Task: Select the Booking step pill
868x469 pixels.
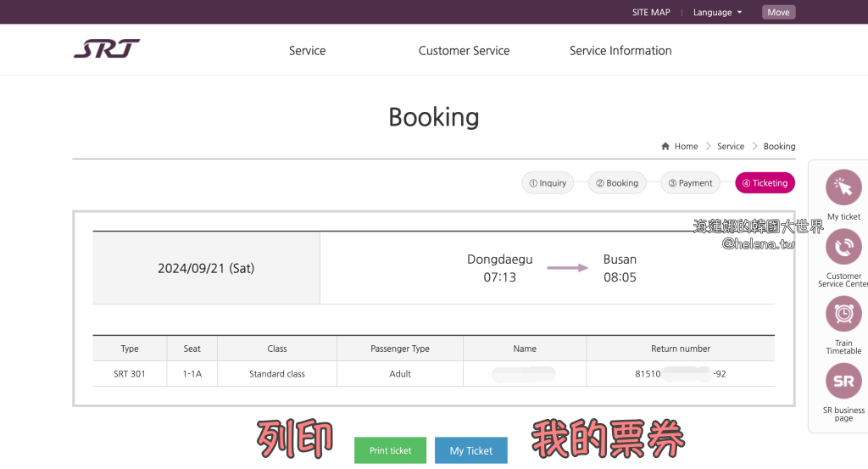Action: click(x=617, y=182)
